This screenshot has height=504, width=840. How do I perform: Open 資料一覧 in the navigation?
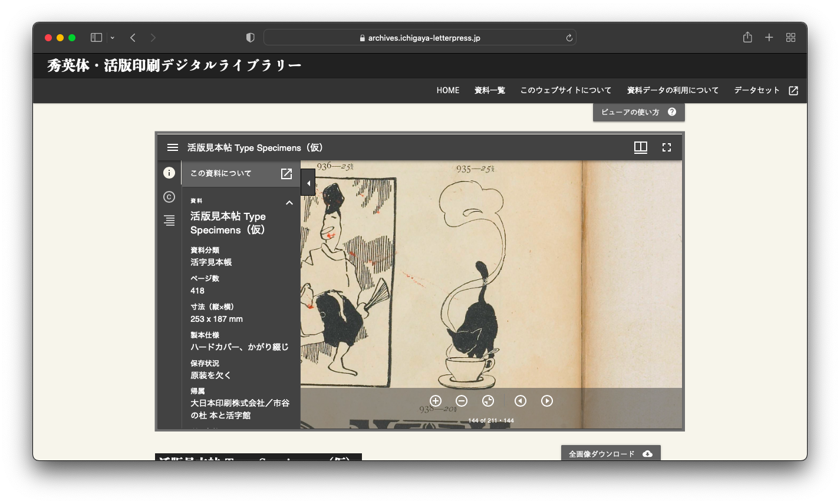tap(490, 90)
